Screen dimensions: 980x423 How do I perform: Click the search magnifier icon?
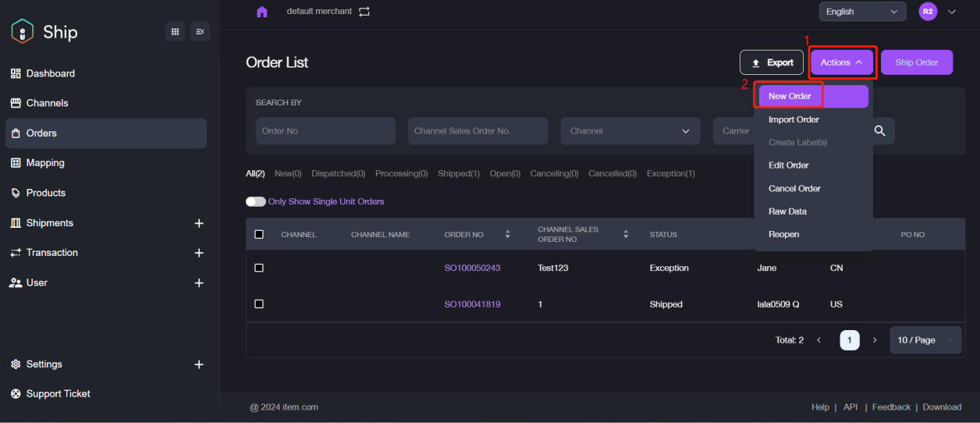tap(879, 131)
